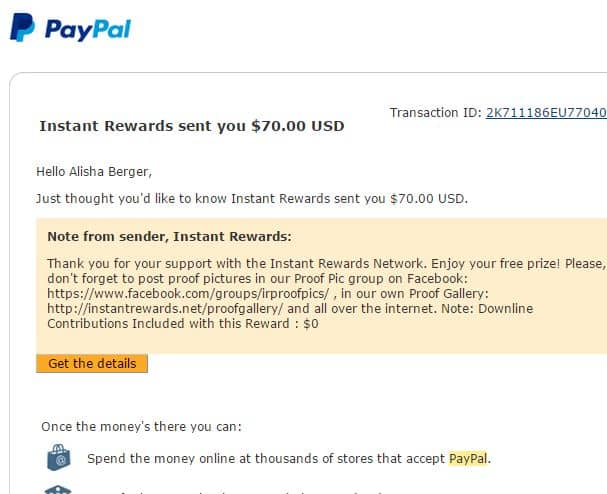Click the Transaction ID label text

tap(436, 113)
